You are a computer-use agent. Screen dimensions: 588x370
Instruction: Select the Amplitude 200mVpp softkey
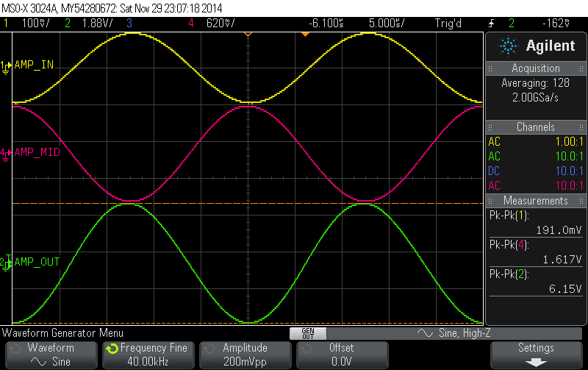click(x=245, y=355)
